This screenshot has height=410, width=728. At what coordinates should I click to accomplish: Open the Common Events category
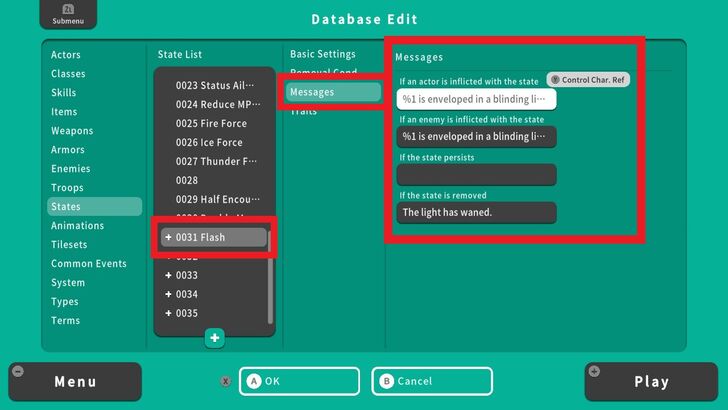89,263
